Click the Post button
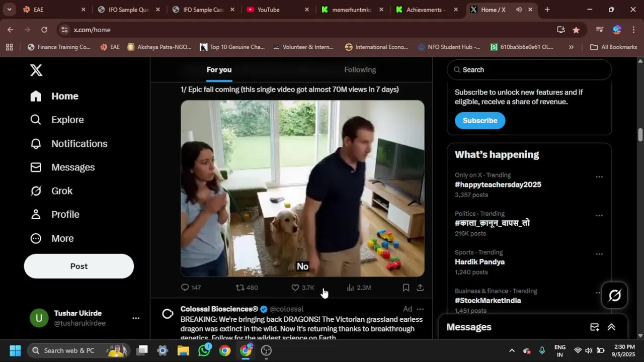 [79, 266]
